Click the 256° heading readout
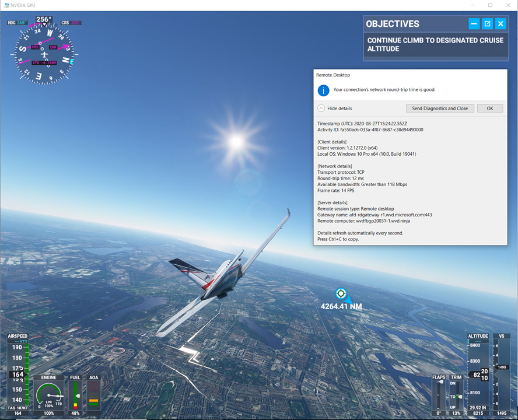Image resolution: width=518 pixels, height=420 pixels. point(44,19)
